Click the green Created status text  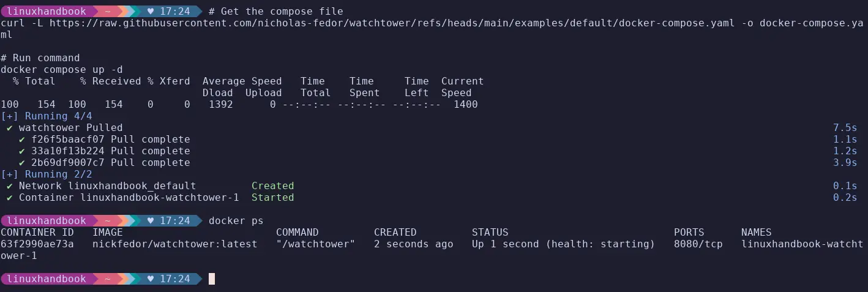272,186
